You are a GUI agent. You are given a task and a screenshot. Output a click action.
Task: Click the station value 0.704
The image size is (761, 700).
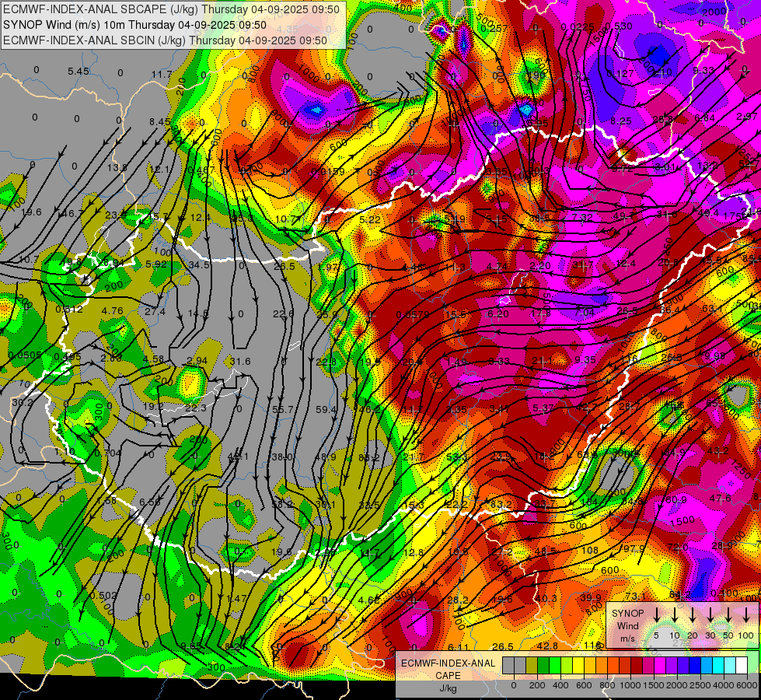coord(107,453)
